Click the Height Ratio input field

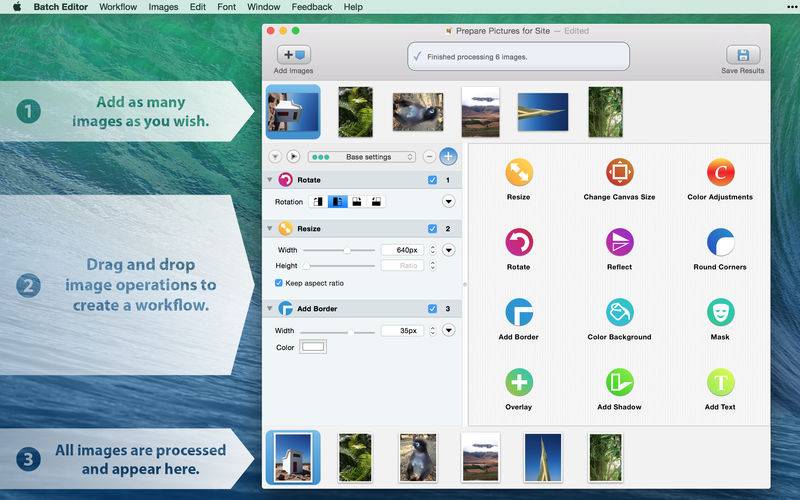[x=403, y=266]
